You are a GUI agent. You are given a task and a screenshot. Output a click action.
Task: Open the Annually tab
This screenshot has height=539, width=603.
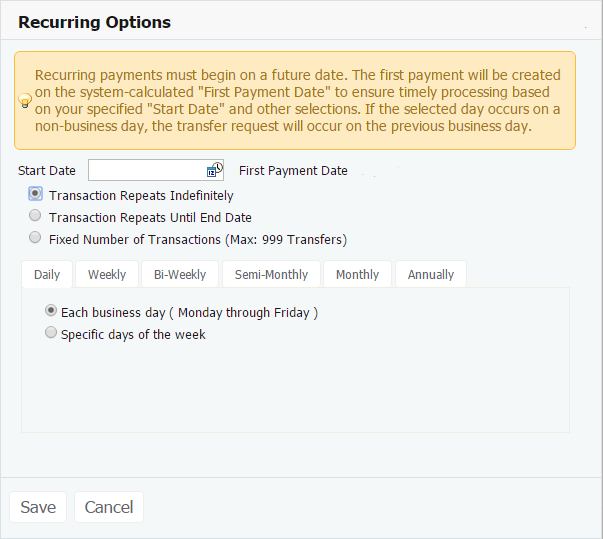[431, 274]
